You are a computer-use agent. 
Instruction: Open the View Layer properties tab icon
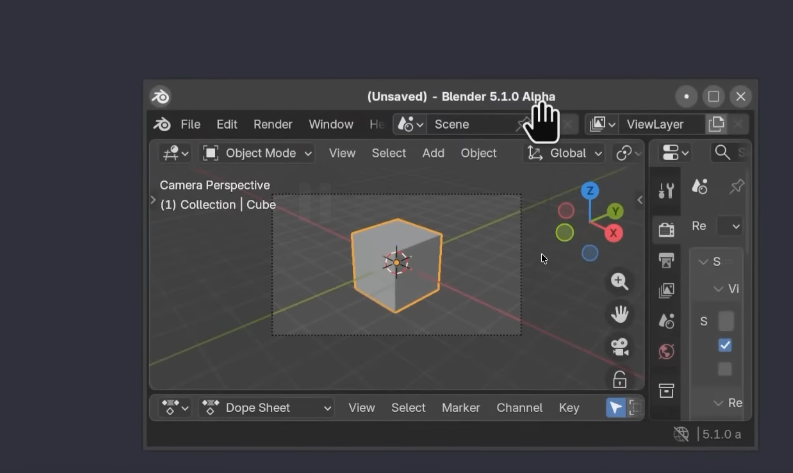[x=667, y=290]
